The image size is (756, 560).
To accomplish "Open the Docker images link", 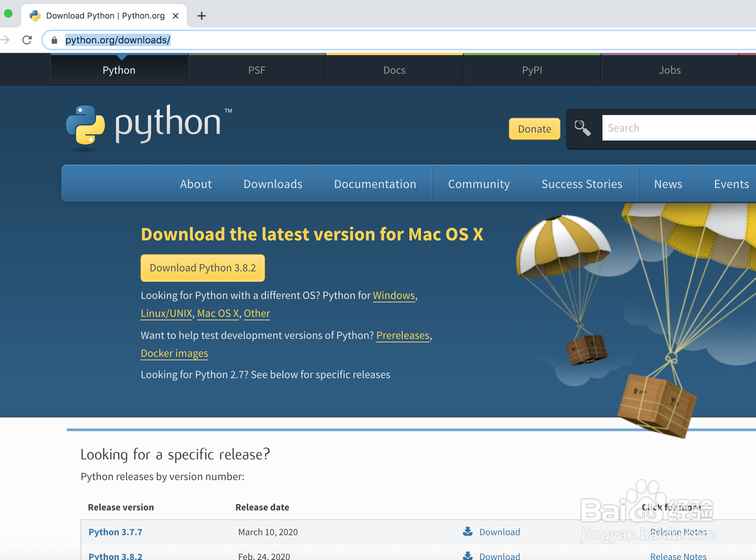I will pyautogui.click(x=174, y=353).
